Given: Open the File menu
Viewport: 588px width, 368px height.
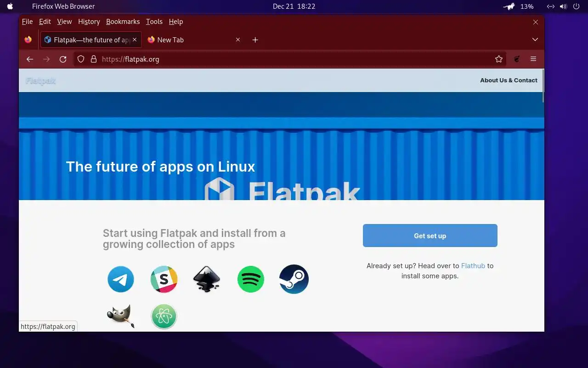Looking at the screenshot, I should click(x=27, y=22).
